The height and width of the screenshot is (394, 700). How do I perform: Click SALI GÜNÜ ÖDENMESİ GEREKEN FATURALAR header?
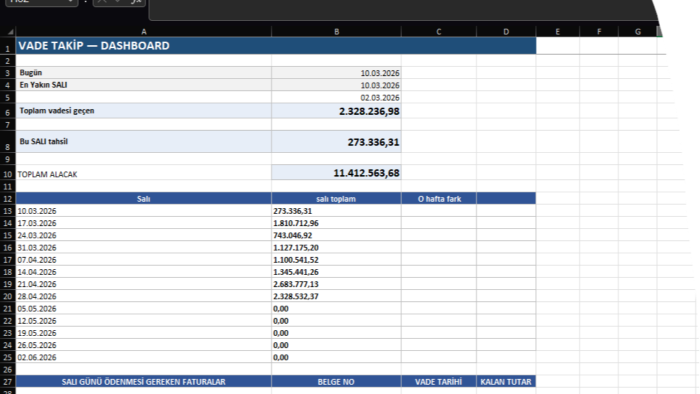pyautogui.click(x=144, y=382)
